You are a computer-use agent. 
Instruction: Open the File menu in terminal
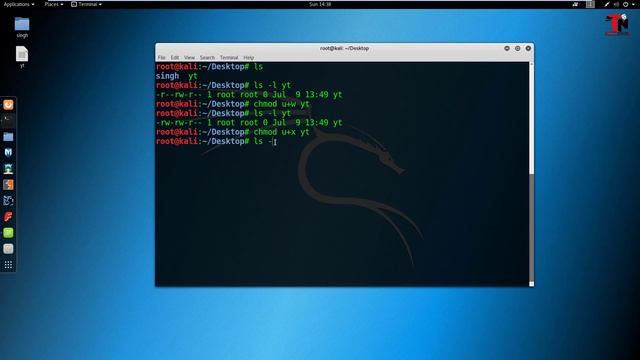162,58
